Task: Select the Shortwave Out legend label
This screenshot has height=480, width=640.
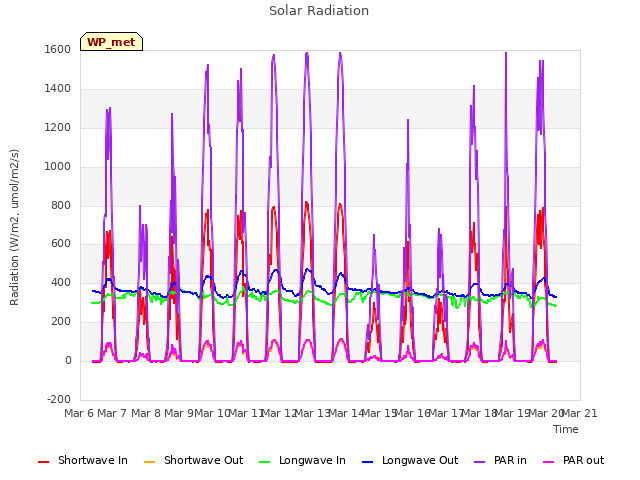Action: pyautogui.click(x=203, y=460)
